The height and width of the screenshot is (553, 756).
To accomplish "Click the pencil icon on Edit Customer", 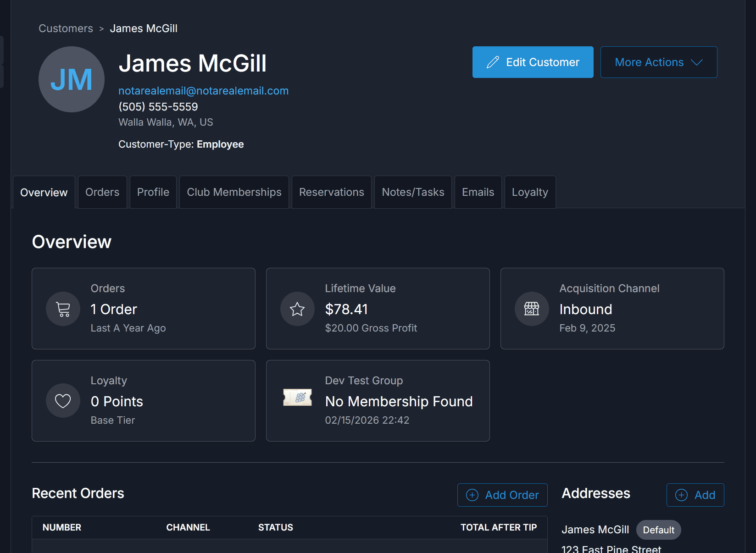I will [x=493, y=62].
